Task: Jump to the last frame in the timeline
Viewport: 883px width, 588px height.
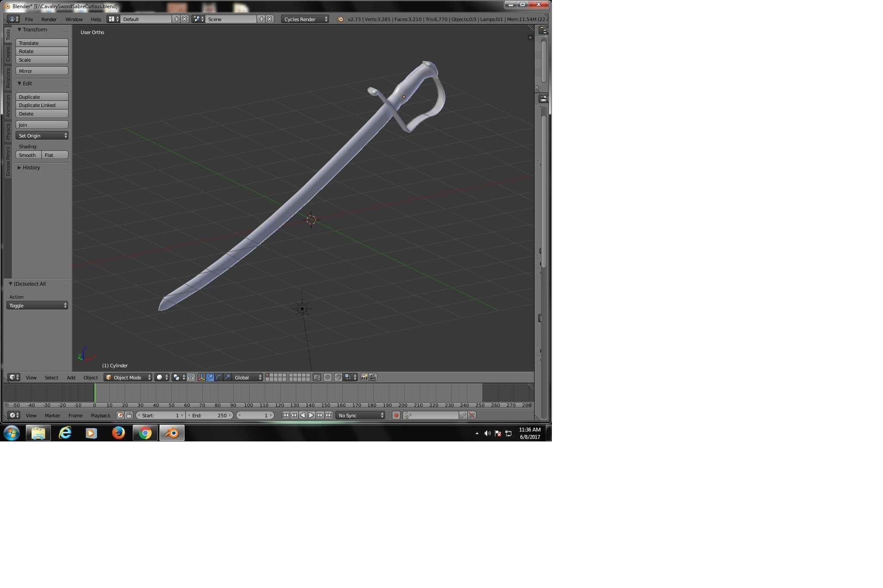Action: [x=329, y=416]
